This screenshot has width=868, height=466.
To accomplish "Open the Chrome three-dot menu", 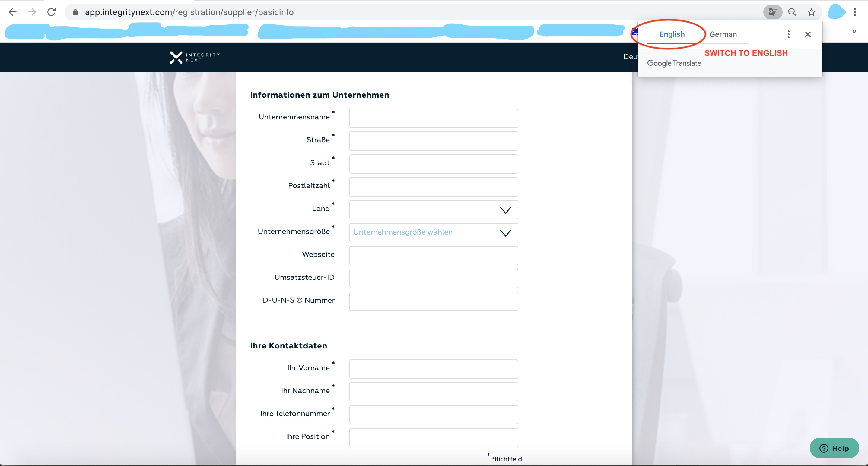I will [855, 12].
